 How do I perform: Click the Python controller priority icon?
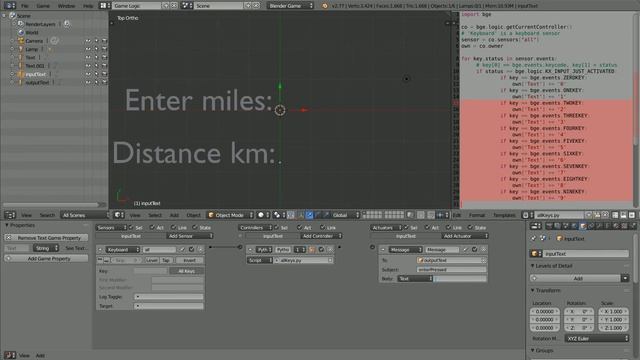[x=312, y=249]
